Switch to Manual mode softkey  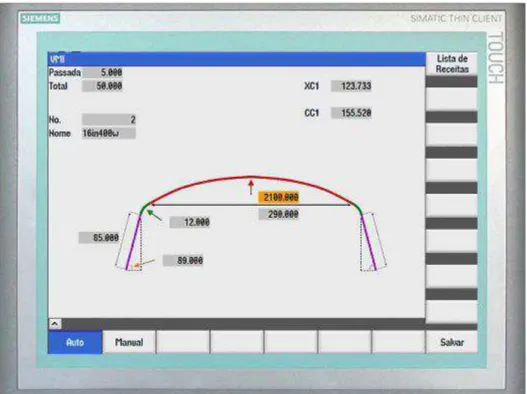click(x=129, y=342)
